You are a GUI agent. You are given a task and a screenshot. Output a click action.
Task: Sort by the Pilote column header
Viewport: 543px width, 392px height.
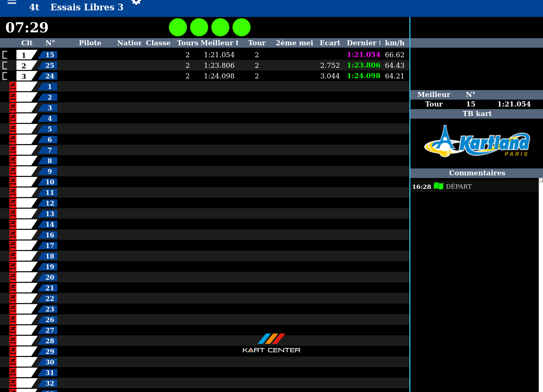tap(90, 43)
